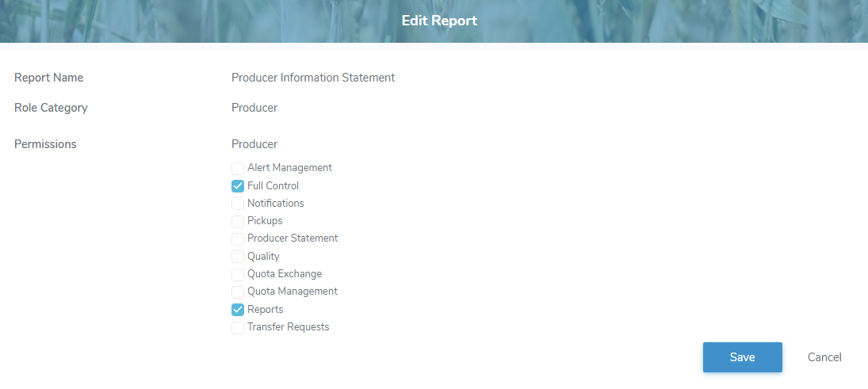Enable the Producer Statement checkbox
868x389 pixels.
(x=238, y=238)
